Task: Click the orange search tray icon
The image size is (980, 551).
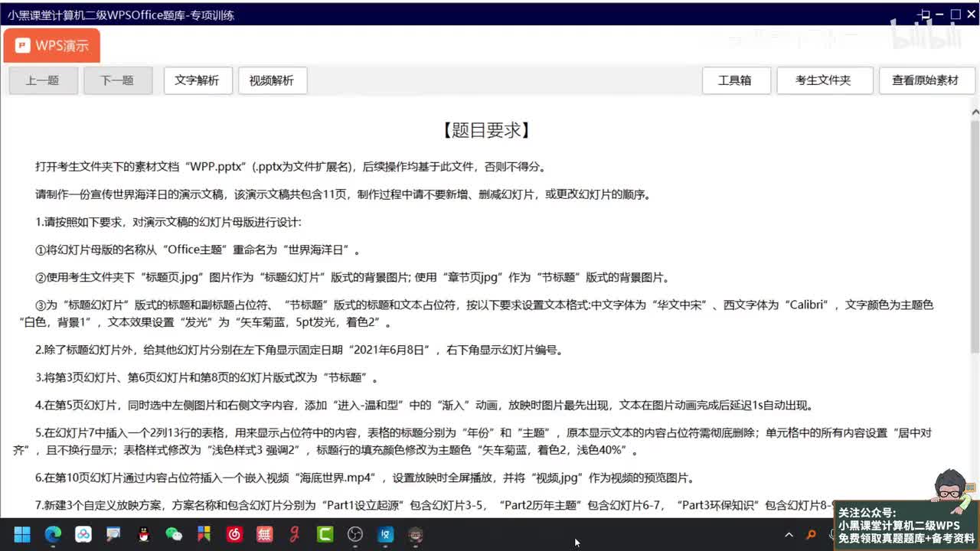Action: pos(812,535)
